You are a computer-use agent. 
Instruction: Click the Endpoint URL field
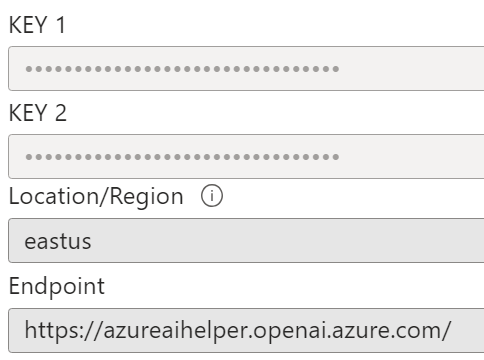[246, 330]
